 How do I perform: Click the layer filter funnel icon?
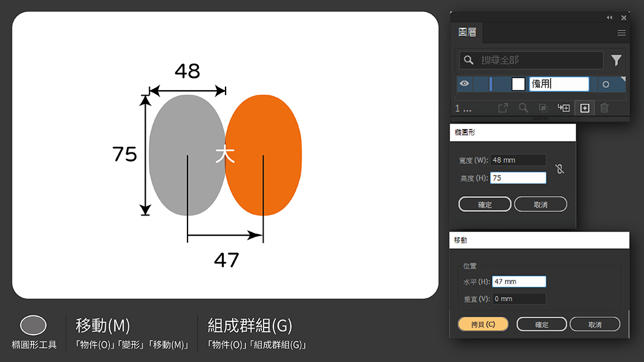[616, 60]
